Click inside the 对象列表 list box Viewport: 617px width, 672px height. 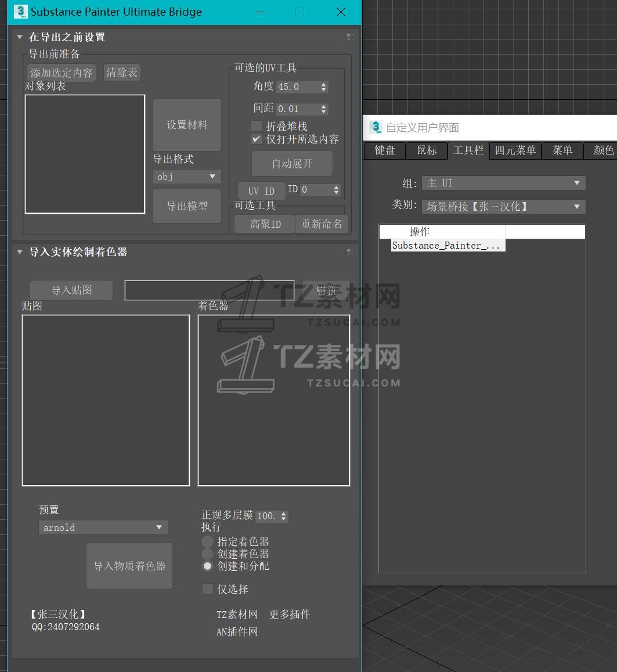point(85,154)
